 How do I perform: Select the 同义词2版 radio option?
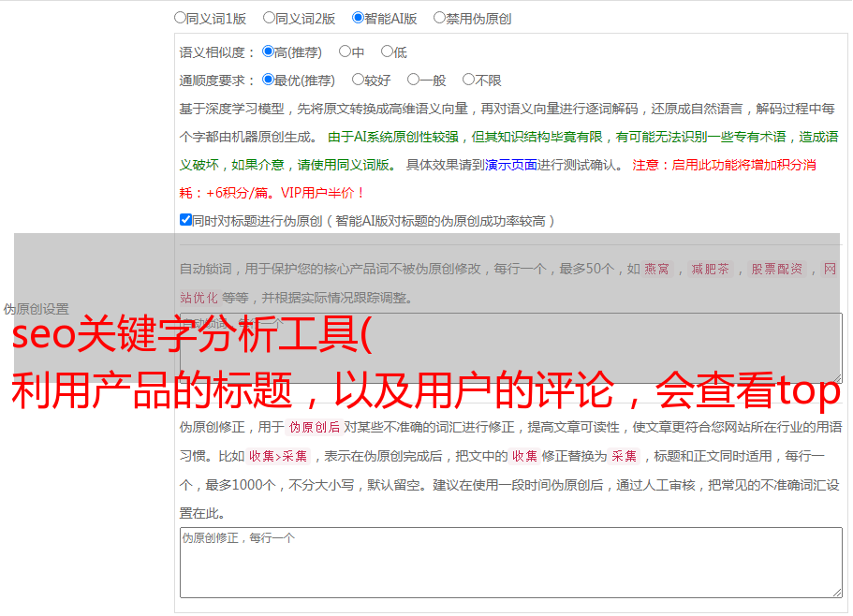(269, 18)
